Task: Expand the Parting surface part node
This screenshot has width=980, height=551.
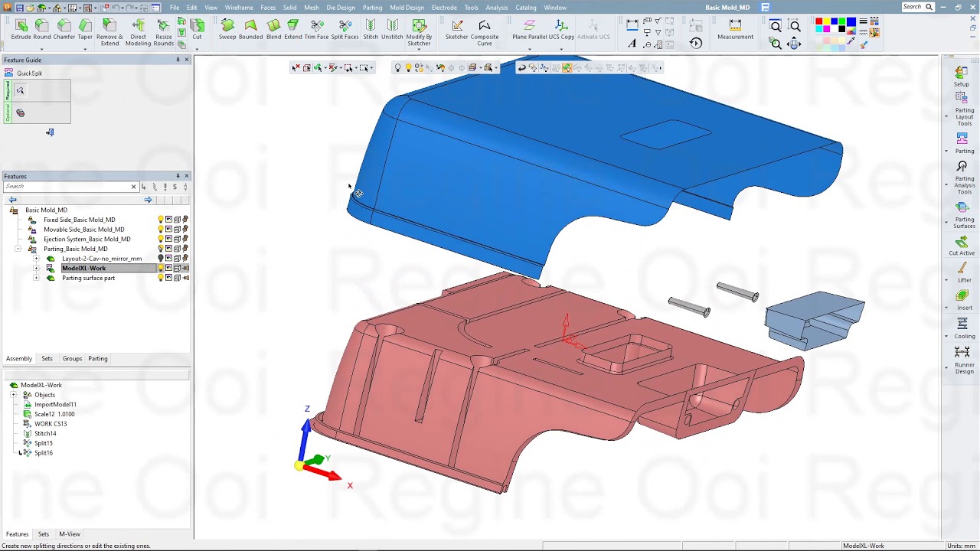Action: click(36, 278)
